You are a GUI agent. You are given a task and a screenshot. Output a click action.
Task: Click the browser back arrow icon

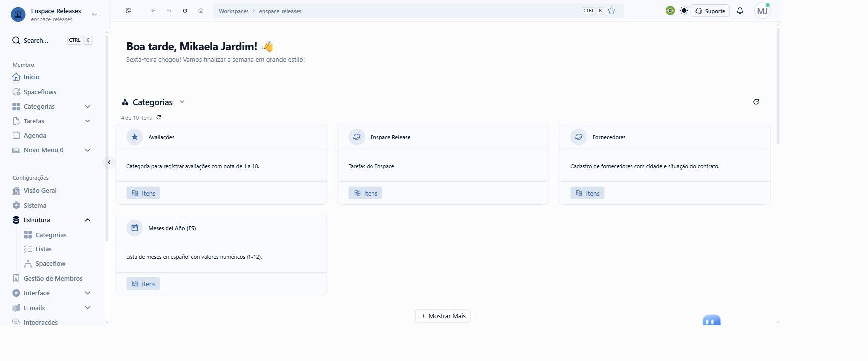click(153, 11)
